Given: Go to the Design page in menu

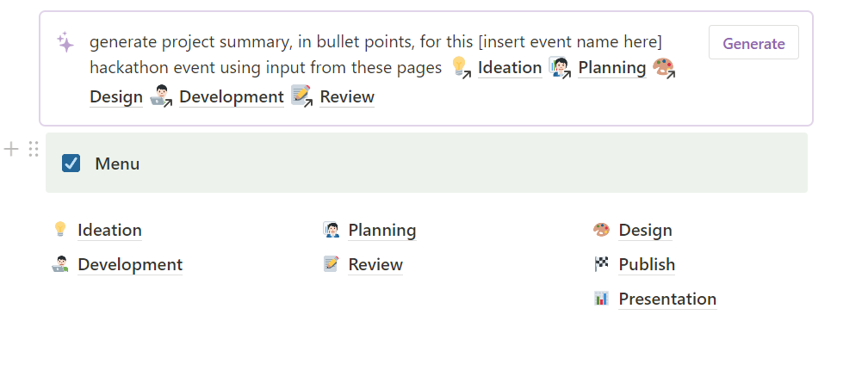Looking at the screenshot, I should click(x=645, y=230).
